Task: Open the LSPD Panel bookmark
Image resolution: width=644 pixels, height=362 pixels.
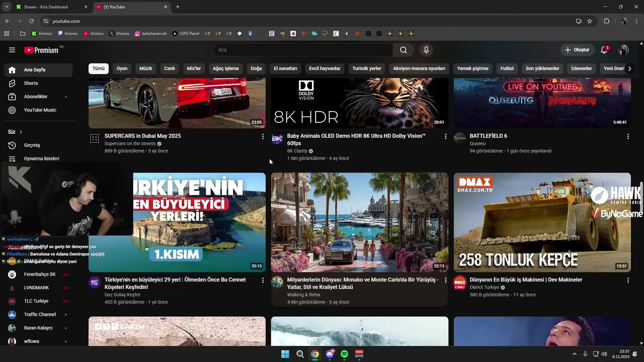Action: [186, 34]
